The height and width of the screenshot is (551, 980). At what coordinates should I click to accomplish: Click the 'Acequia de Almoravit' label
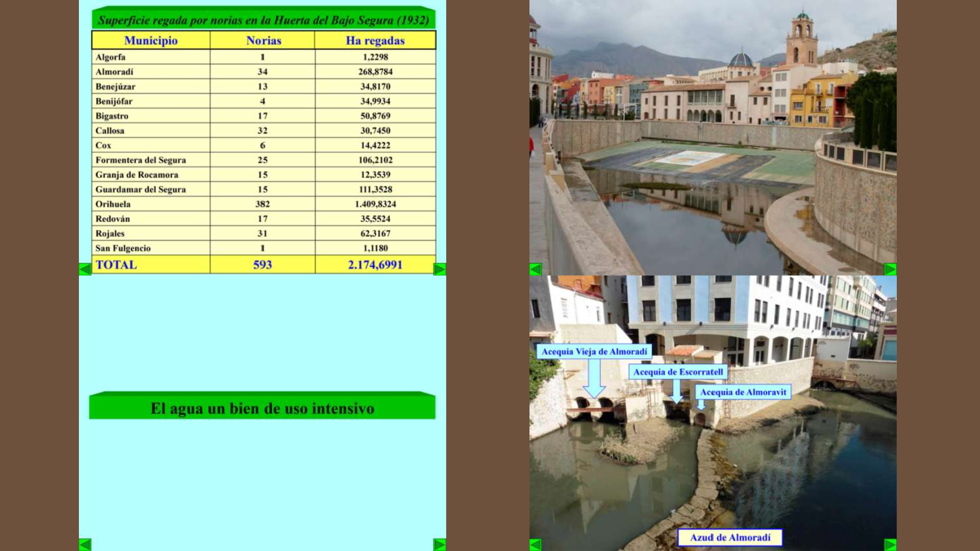point(743,392)
